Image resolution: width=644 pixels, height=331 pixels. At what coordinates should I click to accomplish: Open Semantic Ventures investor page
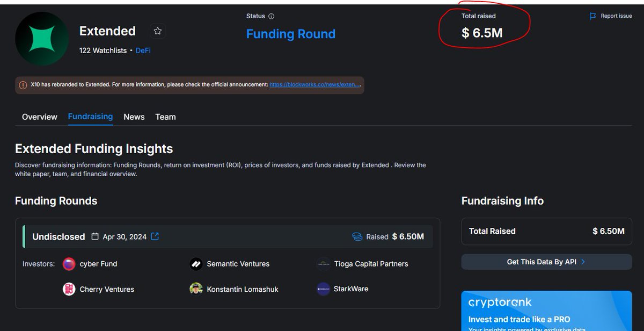238,264
